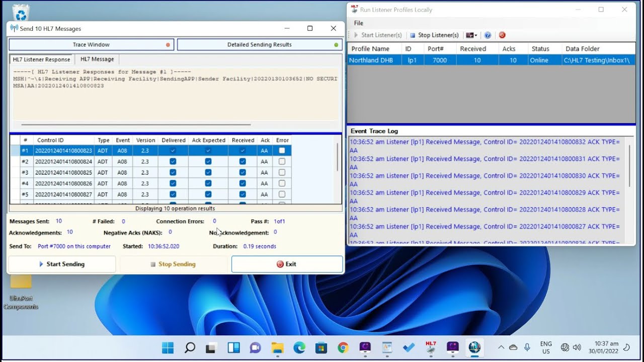Open the Teams Chat taskbar icon
Screen dimensions: 644x362
[255, 347]
